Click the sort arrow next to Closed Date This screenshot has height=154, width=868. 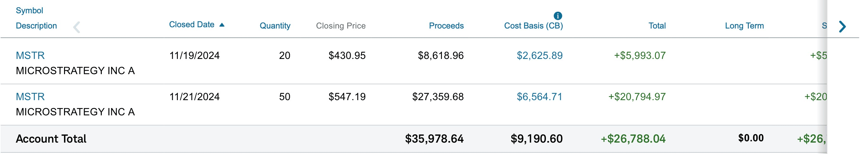pos(222,25)
